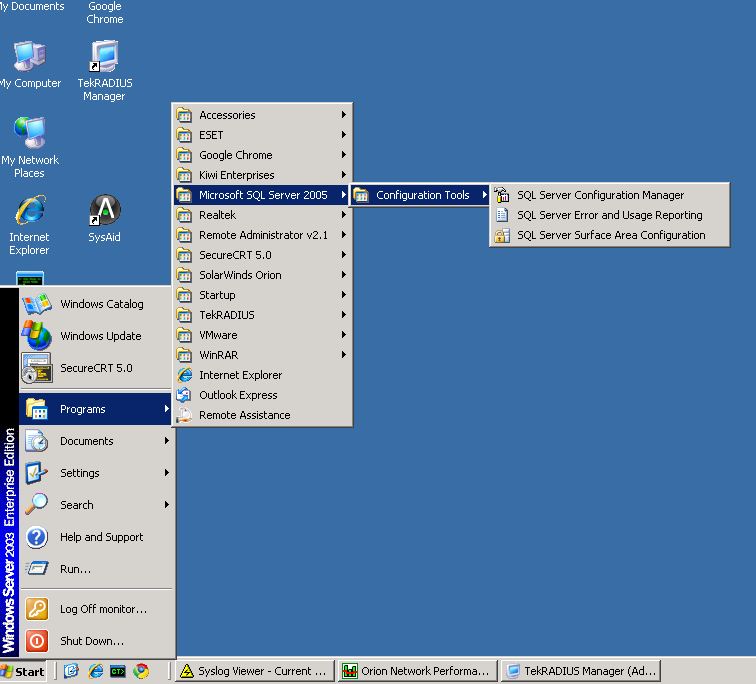Open Google Chrome desktop shortcut
Image resolution: width=756 pixels, height=684 pixels.
pyautogui.click(x=104, y=12)
